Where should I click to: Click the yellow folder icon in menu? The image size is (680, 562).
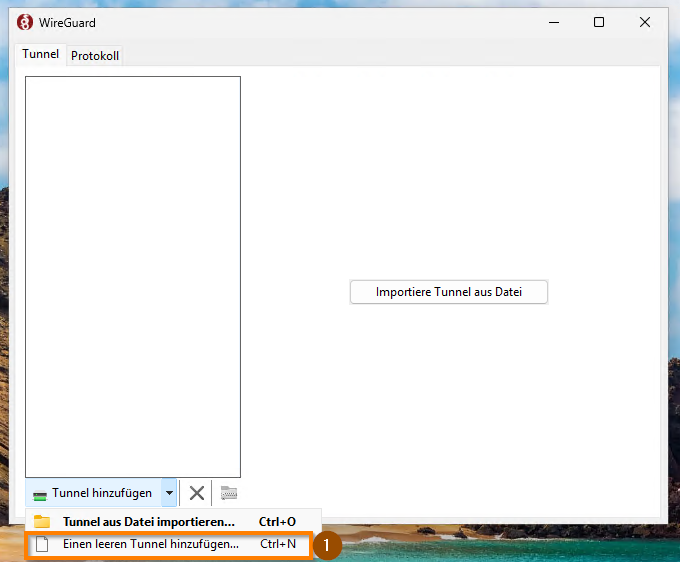pos(42,522)
